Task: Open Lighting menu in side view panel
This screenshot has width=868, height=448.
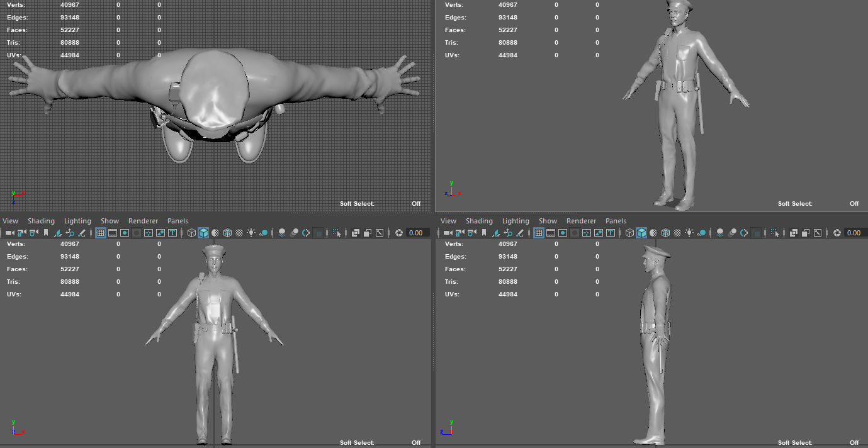Action: tap(516, 221)
